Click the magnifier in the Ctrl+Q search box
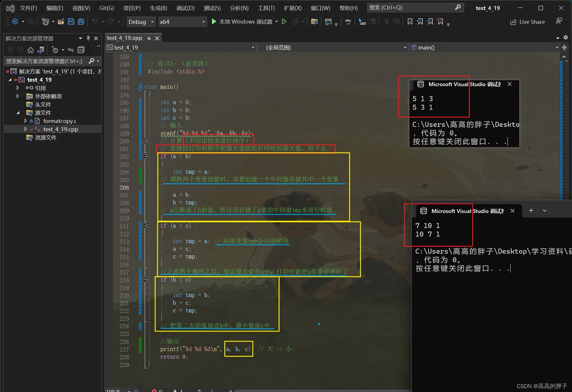 [x=458, y=7]
